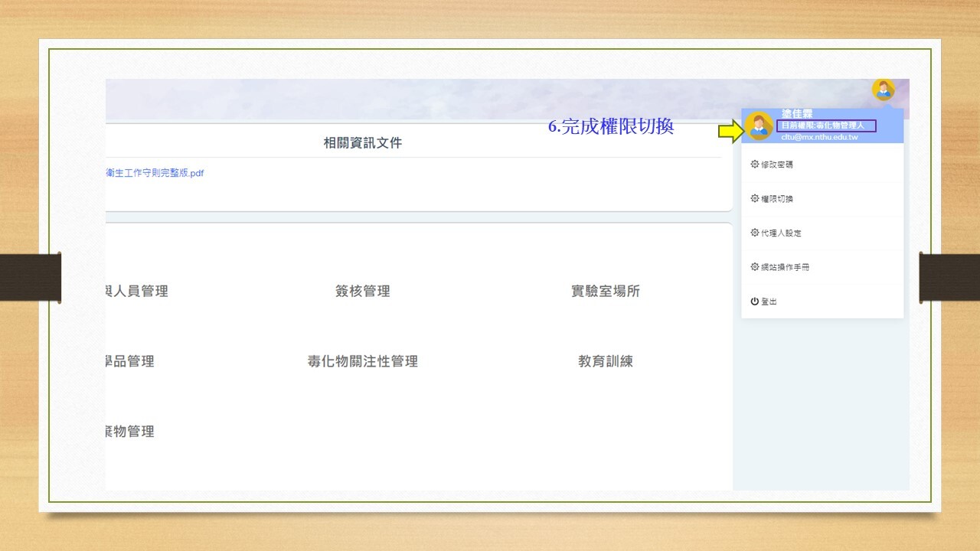Viewport: 980px width, 551px height.
Task: Go to 實驗室場所 module
Action: pyautogui.click(x=605, y=291)
